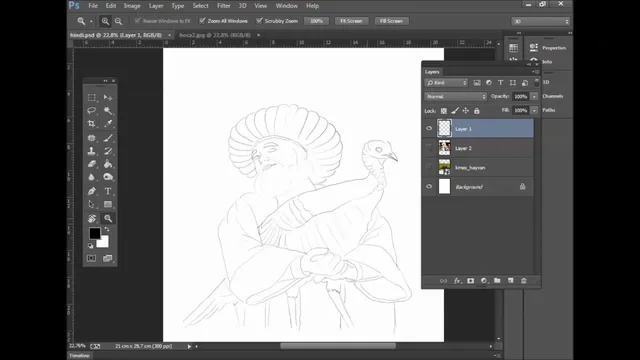Select the History Brush tool
Image resolution: width=640 pixels, height=360 pixels.
108,151
